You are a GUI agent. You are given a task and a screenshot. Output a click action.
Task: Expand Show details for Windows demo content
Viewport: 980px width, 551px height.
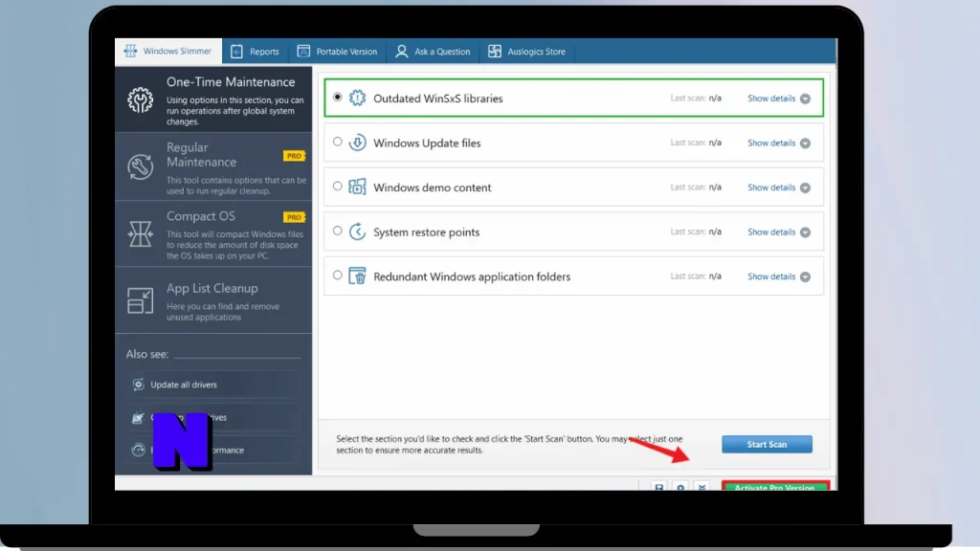pyautogui.click(x=779, y=187)
